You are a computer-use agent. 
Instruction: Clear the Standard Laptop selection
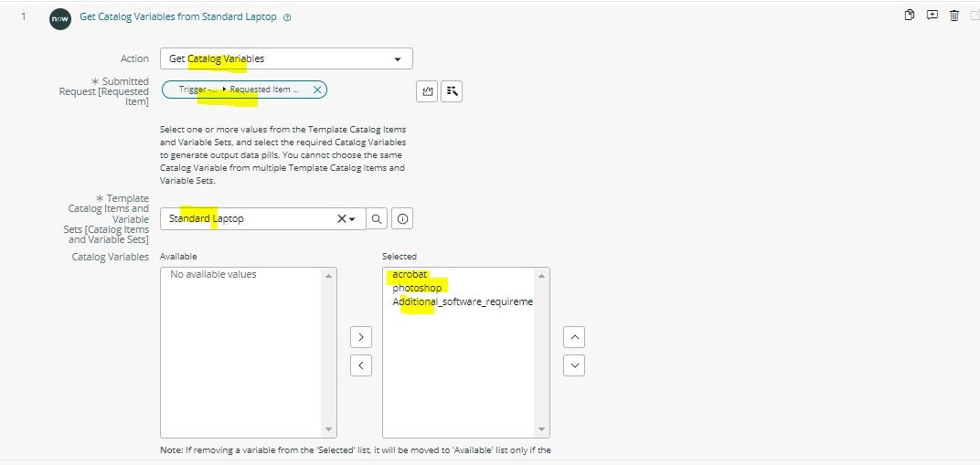pos(342,219)
